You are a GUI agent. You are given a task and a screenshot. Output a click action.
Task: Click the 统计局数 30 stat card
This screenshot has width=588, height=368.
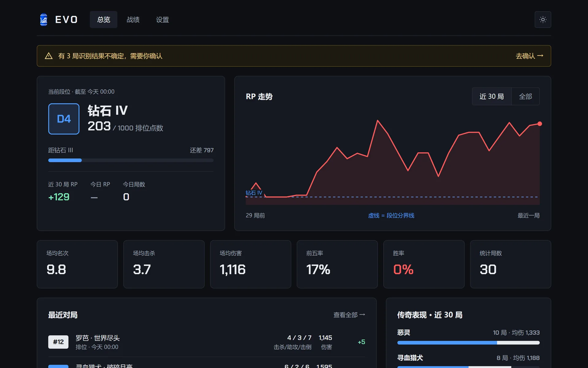pyautogui.click(x=511, y=264)
